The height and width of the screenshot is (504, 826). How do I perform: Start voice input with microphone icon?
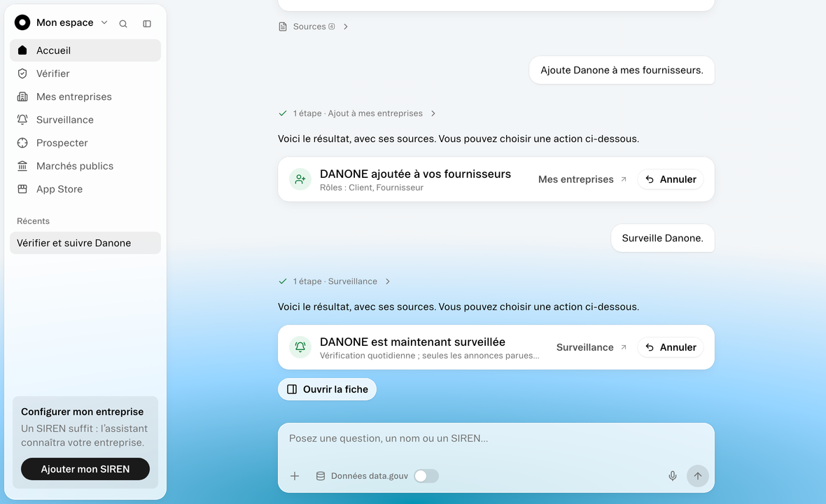pos(673,477)
